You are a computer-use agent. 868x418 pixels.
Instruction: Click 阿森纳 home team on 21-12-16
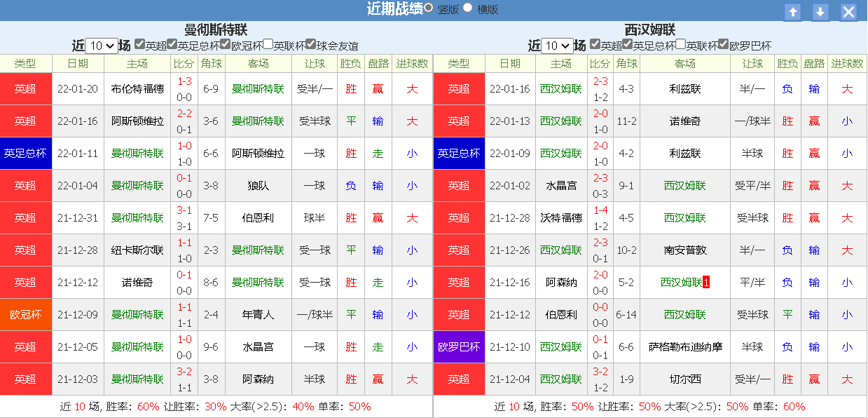click(x=561, y=283)
